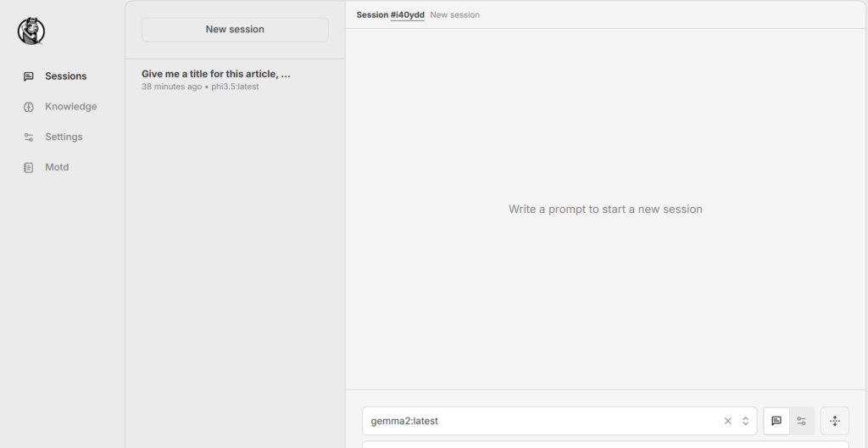Open the Settings page
The image size is (868, 448).
point(64,137)
